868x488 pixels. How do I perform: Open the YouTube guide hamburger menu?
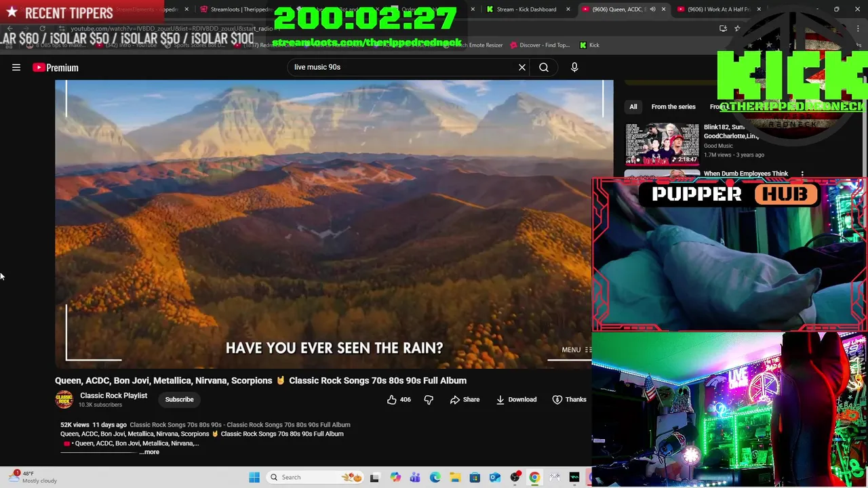[x=16, y=67]
